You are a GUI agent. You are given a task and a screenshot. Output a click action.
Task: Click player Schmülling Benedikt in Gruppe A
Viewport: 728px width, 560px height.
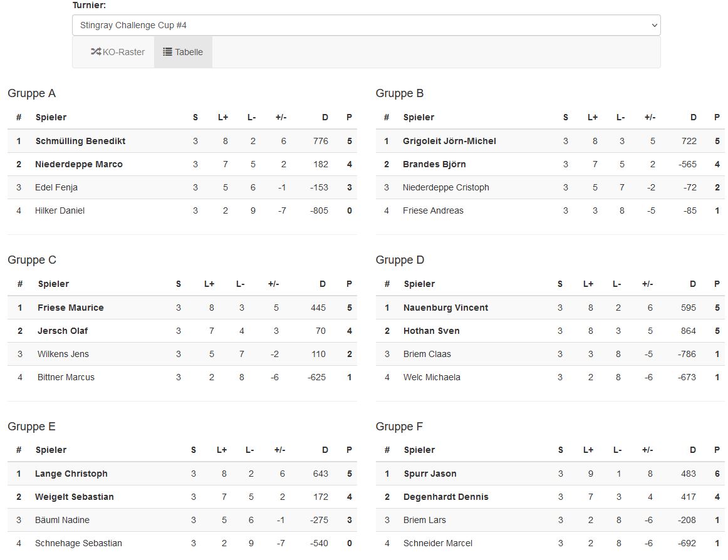click(x=80, y=141)
